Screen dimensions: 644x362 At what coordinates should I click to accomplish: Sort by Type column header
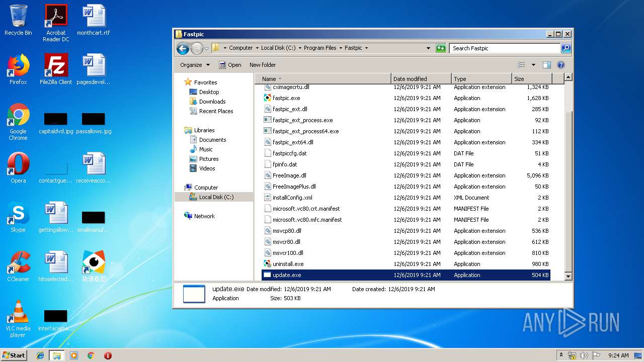pyautogui.click(x=481, y=79)
